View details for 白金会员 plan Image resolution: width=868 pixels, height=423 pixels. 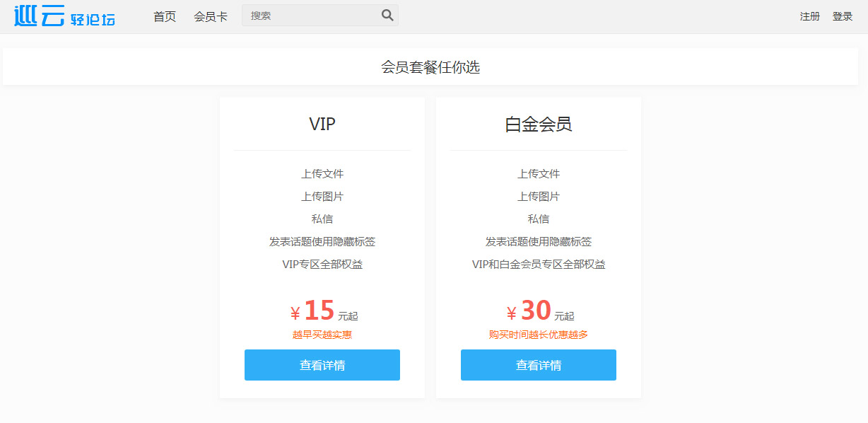[x=539, y=365]
